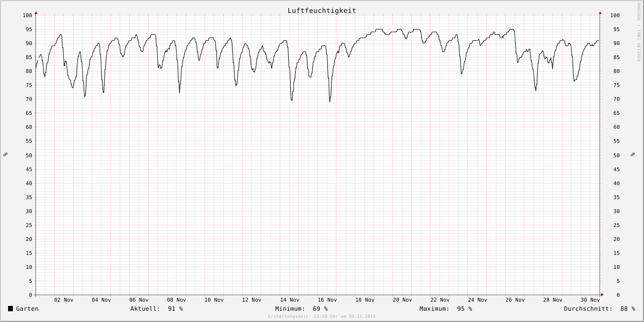
Task: Click the left axis 25 label
Action: [29, 225]
